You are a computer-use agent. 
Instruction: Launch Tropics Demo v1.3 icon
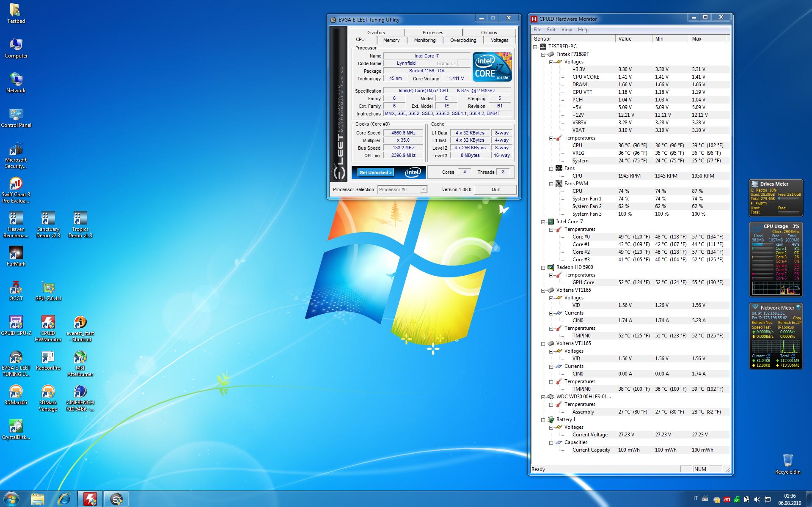point(80,225)
